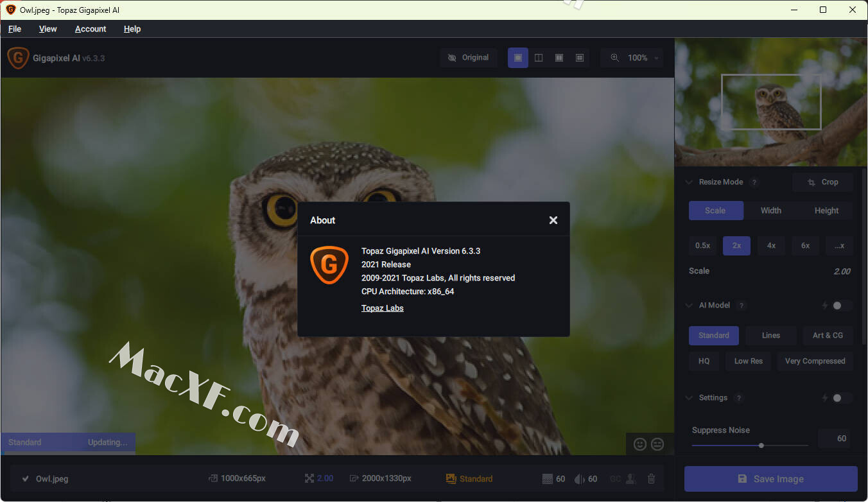Click the 2.00 scale icon in file row
This screenshot has width=868, height=502.
coord(309,479)
